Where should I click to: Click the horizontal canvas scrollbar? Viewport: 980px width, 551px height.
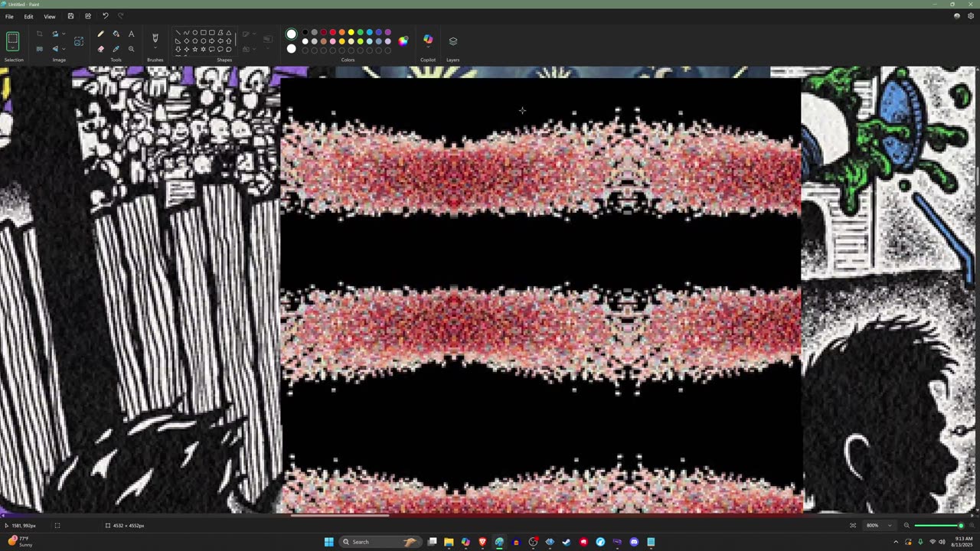pos(339,515)
